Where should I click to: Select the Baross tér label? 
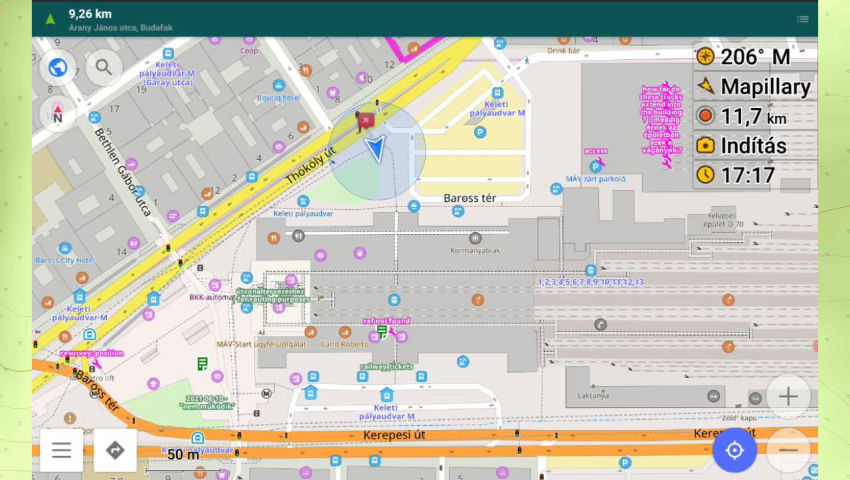(469, 199)
